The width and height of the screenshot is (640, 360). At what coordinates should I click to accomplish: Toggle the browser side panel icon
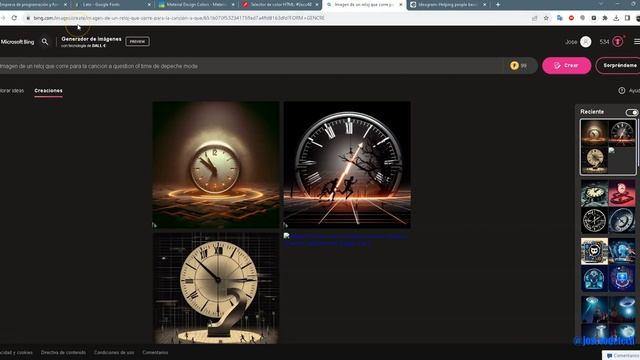627,18
